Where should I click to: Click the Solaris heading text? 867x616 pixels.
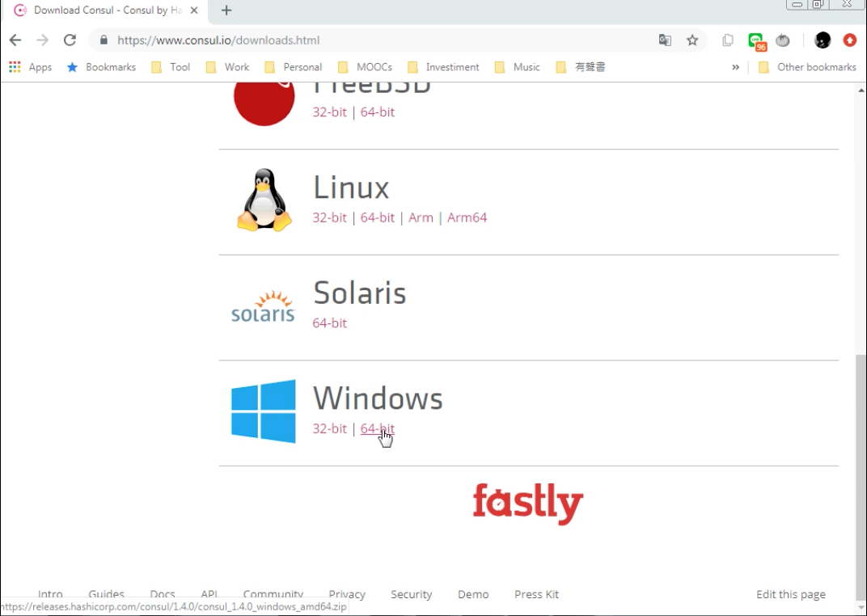tap(359, 293)
